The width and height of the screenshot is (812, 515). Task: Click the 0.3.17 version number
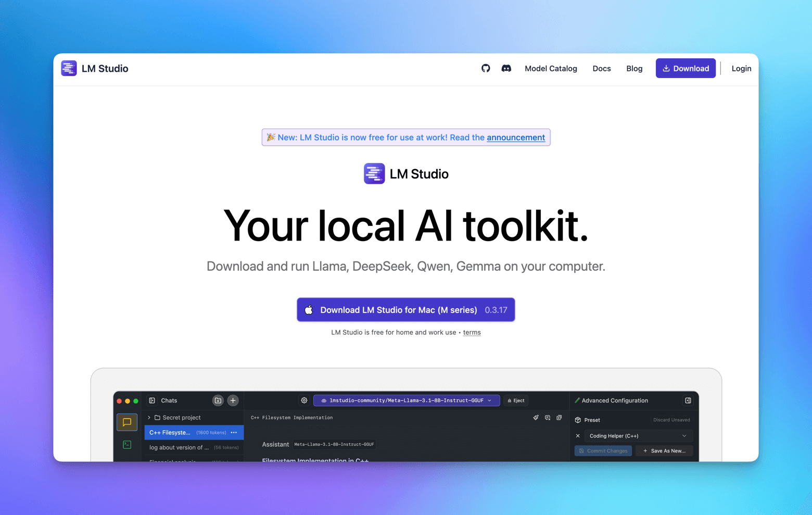coord(496,310)
